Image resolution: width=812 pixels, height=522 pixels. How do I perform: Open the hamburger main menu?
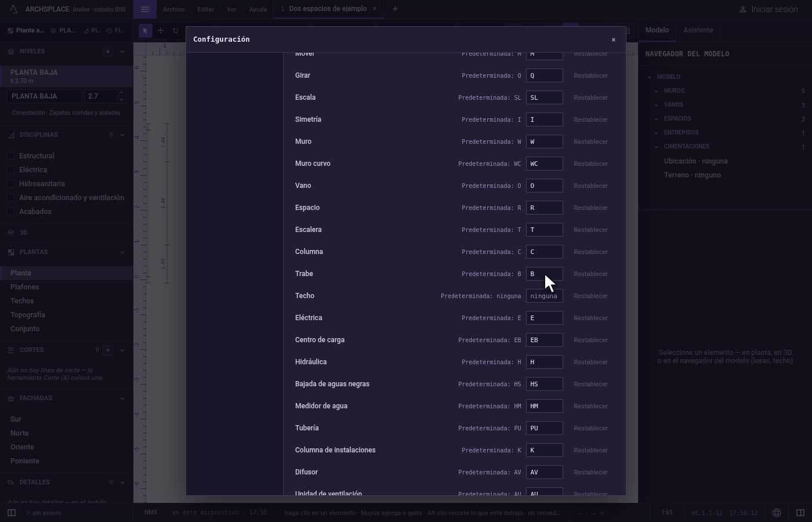(x=145, y=9)
